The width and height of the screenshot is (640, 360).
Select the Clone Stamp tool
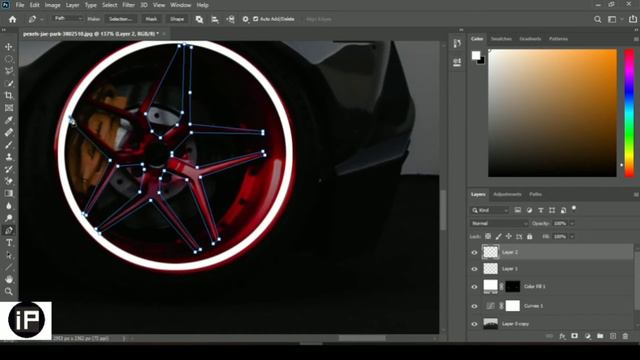tap(9, 157)
